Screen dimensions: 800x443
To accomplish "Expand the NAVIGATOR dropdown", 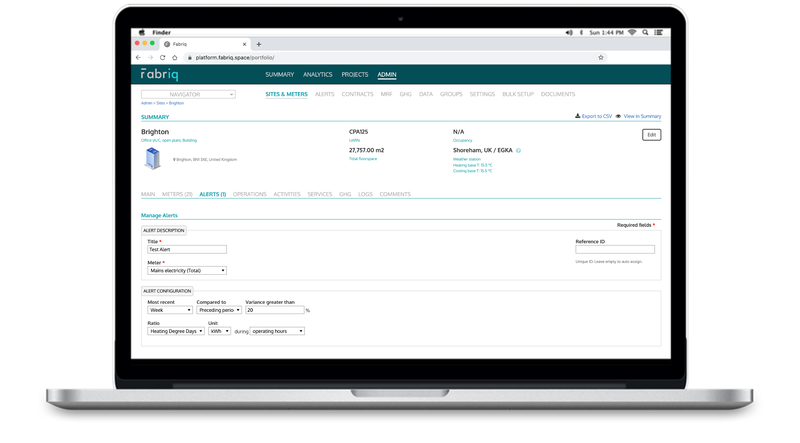I will [x=188, y=94].
